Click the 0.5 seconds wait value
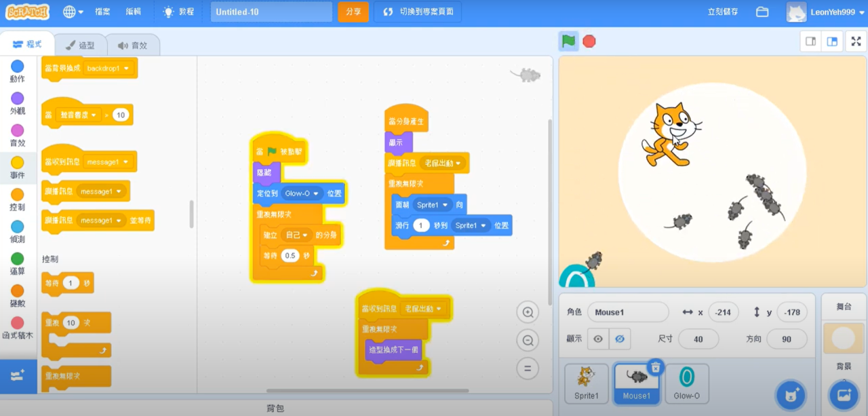Screen dimensions: 868x416 [290, 256]
